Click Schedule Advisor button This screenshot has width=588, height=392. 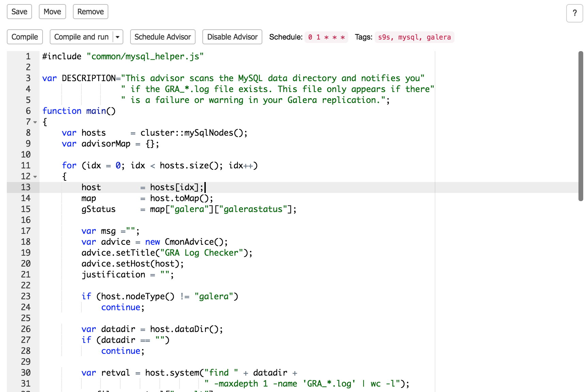click(163, 37)
